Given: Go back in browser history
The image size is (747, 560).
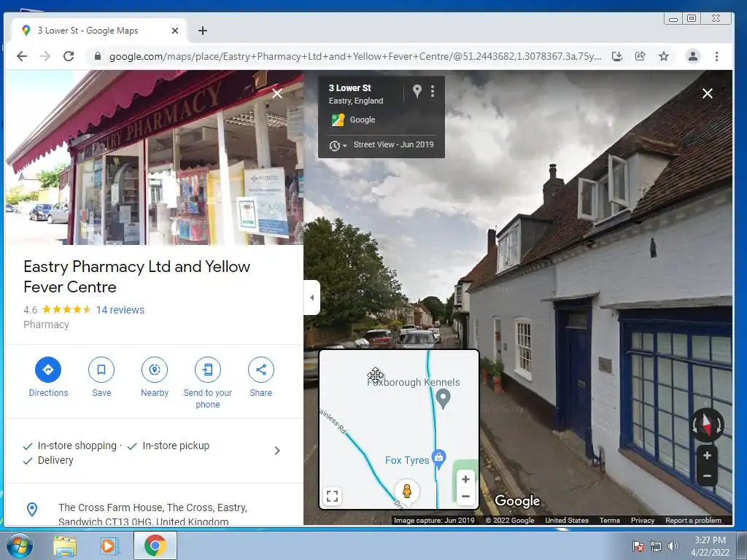Looking at the screenshot, I should coord(21,56).
